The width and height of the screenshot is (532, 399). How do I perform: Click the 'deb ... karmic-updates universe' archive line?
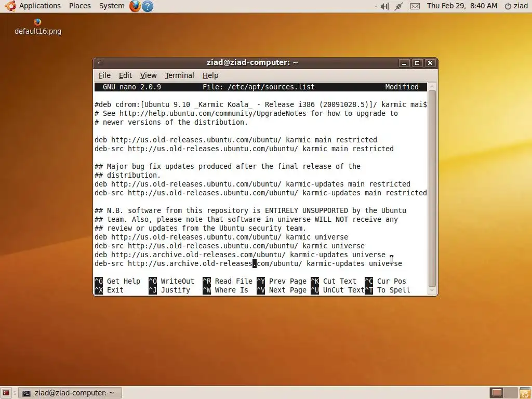(240, 255)
